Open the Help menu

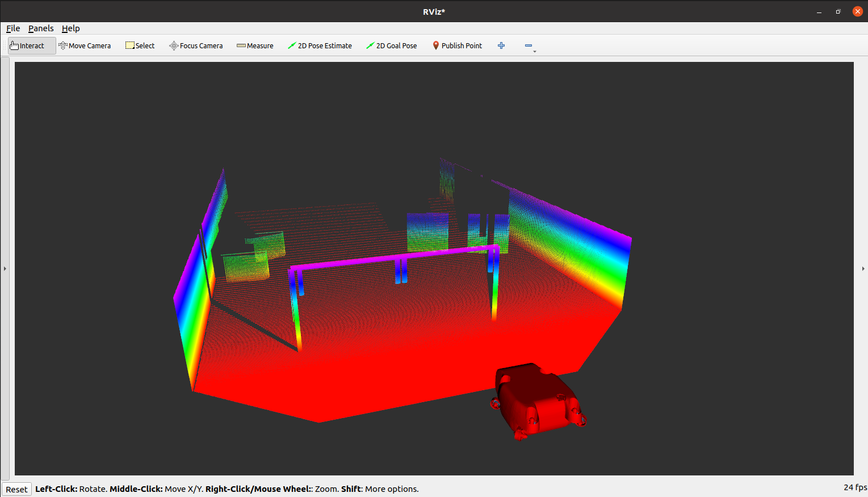(71, 28)
